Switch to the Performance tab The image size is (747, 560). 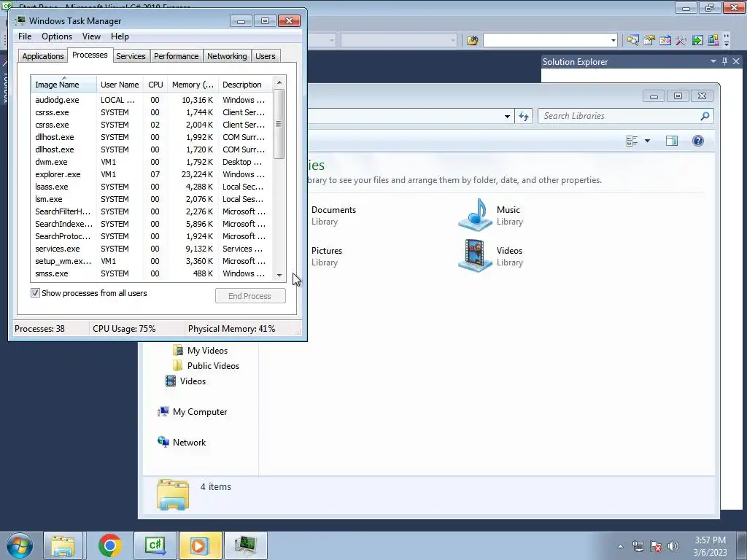coord(176,55)
